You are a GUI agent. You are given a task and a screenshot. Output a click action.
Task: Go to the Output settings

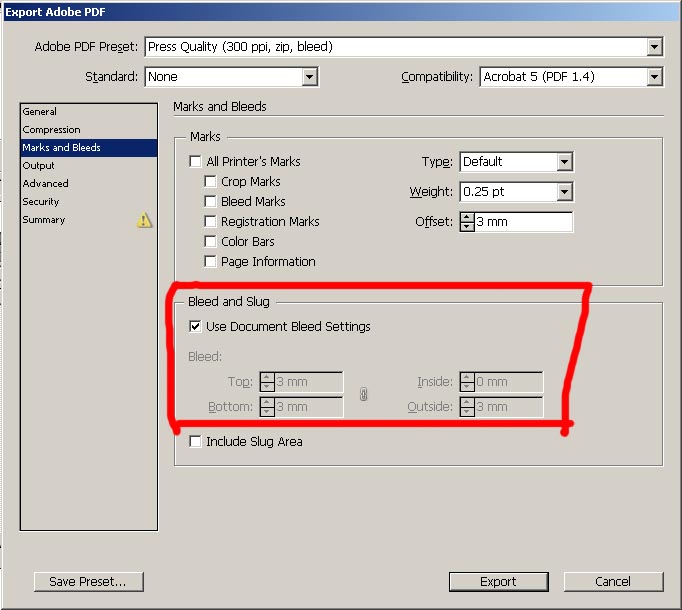pyautogui.click(x=89, y=166)
